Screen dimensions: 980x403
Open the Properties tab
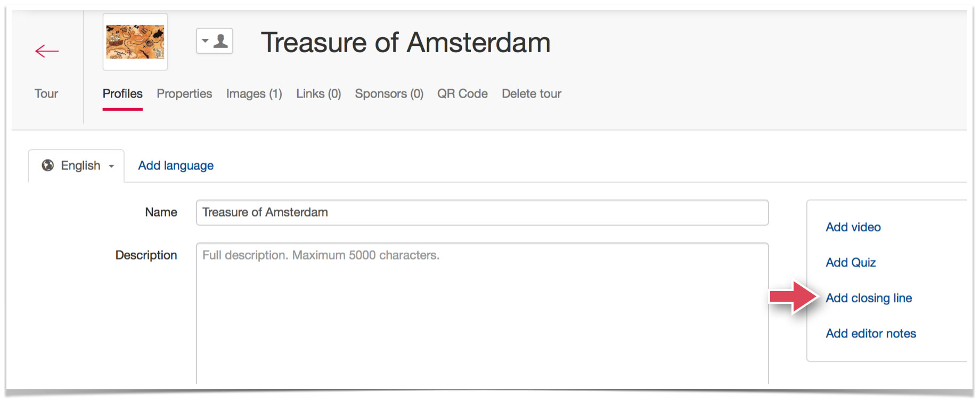[x=184, y=94]
